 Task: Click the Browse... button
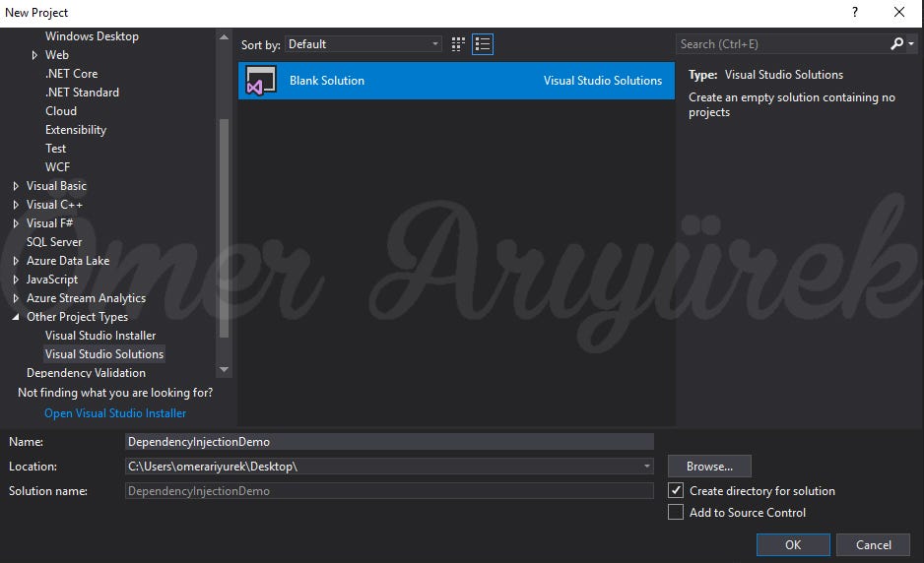[709, 467]
